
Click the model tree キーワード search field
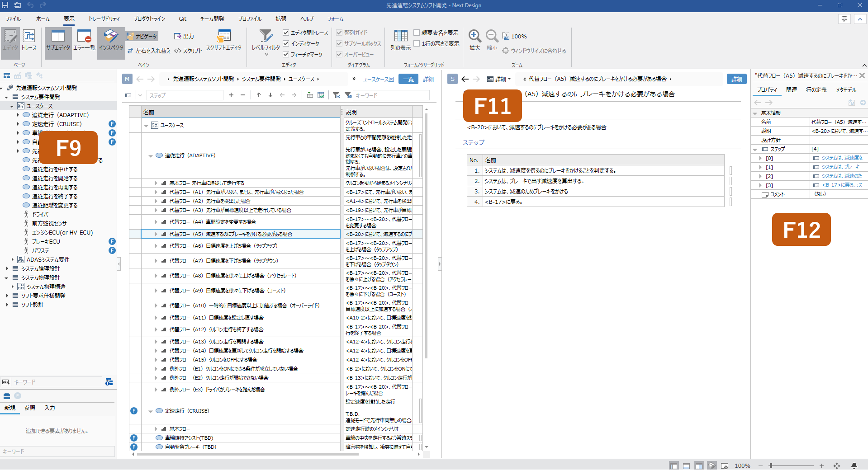[x=57, y=382]
